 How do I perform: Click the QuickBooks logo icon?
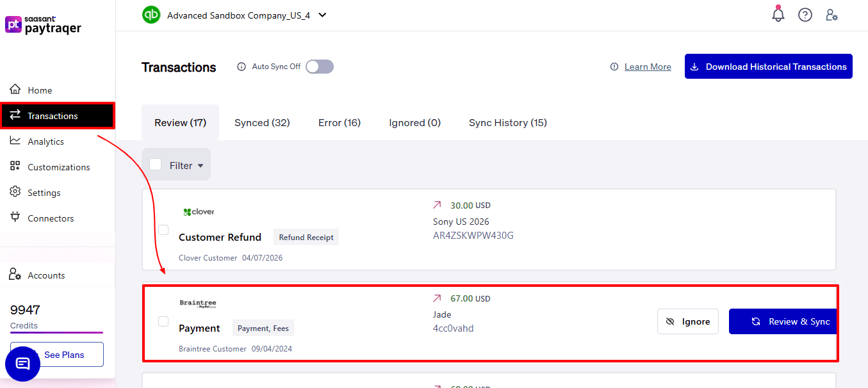coord(151,15)
